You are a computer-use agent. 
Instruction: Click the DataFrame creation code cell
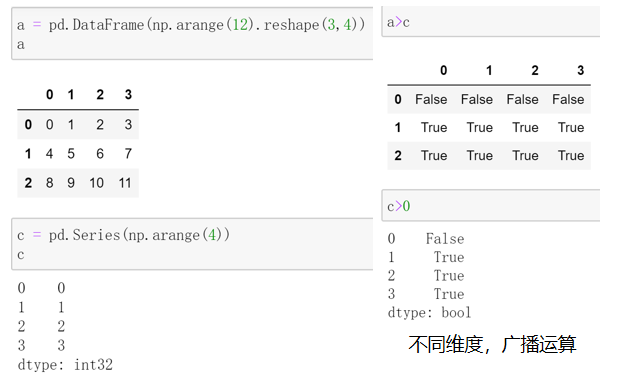(x=192, y=34)
